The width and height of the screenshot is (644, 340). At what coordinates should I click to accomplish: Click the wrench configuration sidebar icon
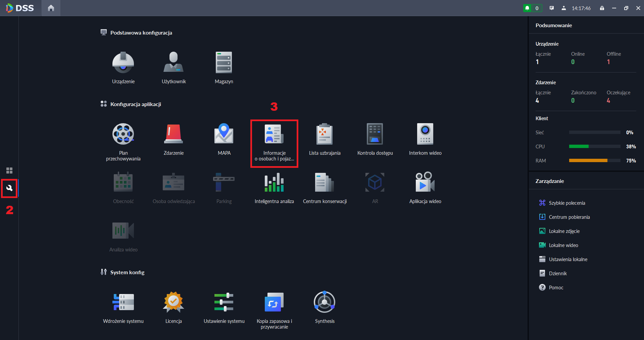click(x=9, y=188)
